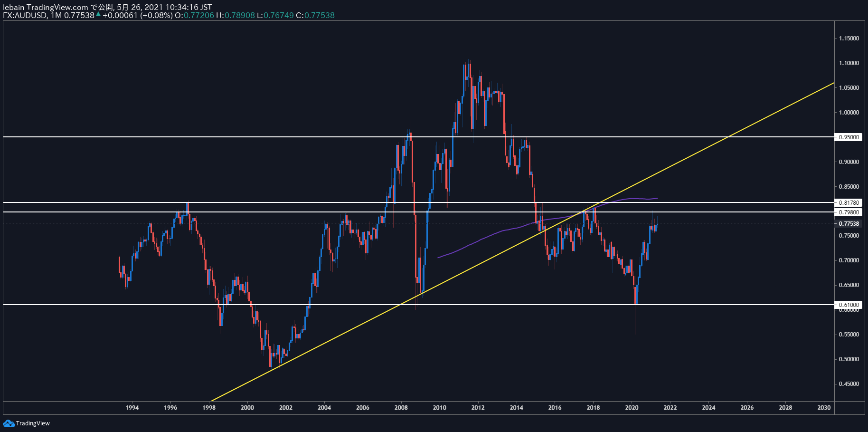Click the 2024 label on time axis

pos(708,408)
